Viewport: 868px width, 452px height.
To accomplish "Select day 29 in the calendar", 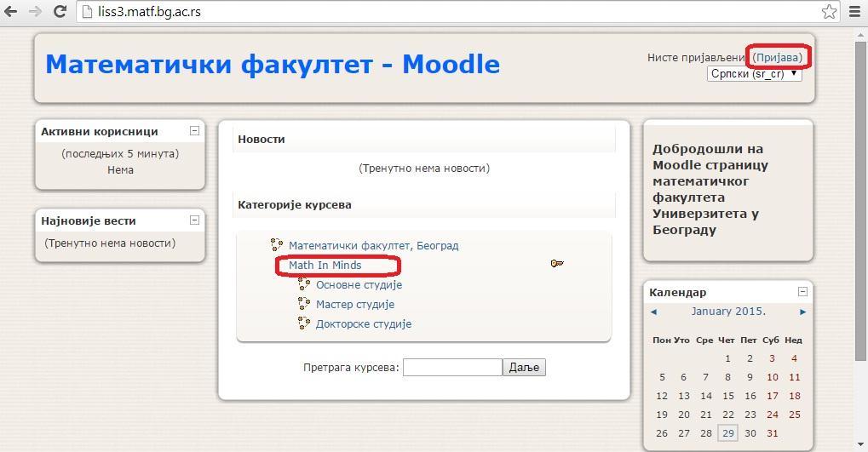I will point(728,433).
